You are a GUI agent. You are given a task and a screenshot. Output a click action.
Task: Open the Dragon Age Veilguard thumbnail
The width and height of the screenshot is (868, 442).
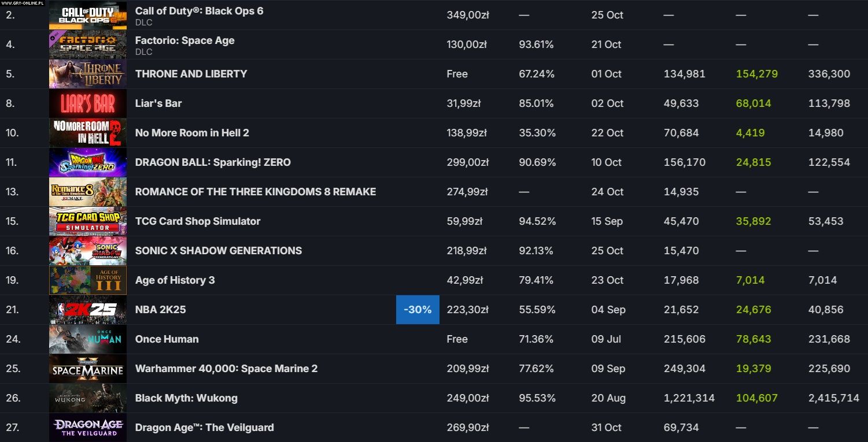87,428
